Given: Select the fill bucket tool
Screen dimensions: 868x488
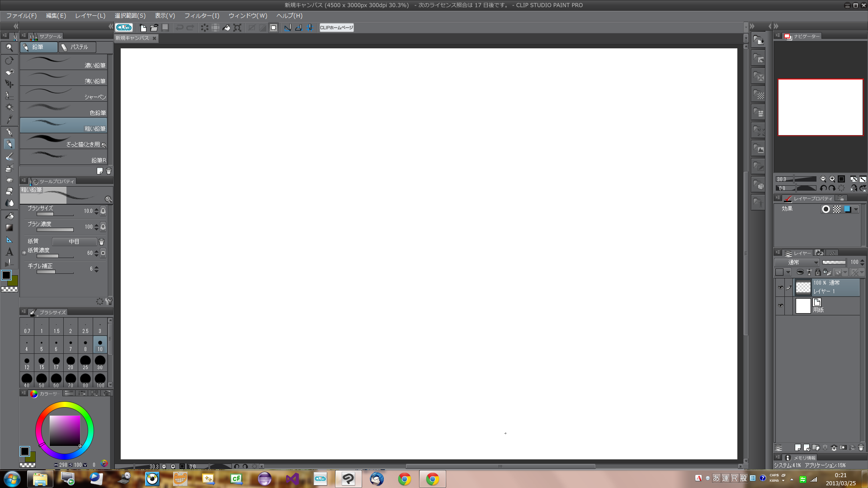Looking at the screenshot, I should [9, 216].
